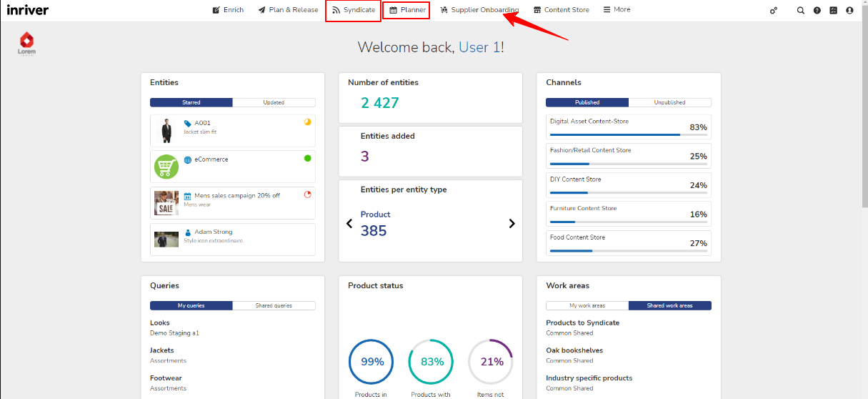Open the Jackets query
This screenshot has height=399, width=868.
(161, 350)
